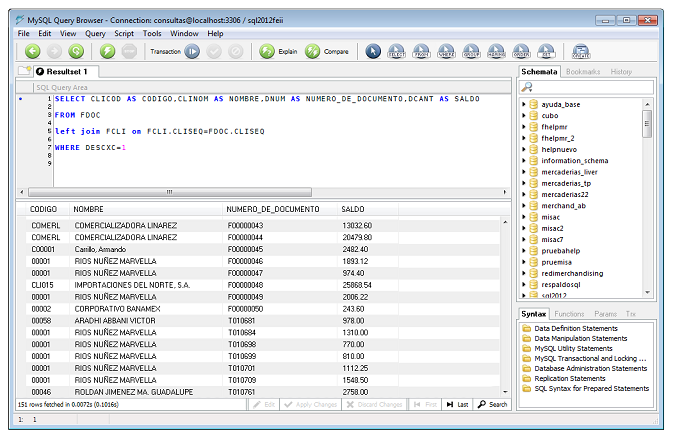Select the HAVING clause tool

496,51
